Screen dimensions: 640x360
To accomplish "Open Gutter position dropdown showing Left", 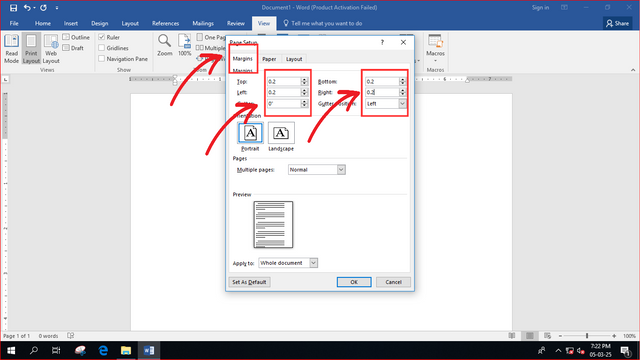I will tap(386, 104).
